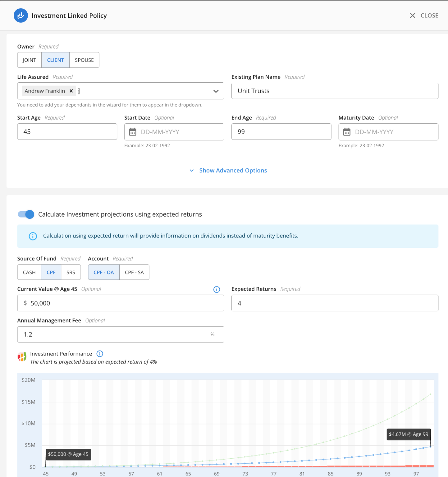
Task: Click the Investment Linked Policy logo icon
Action: click(x=21, y=16)
